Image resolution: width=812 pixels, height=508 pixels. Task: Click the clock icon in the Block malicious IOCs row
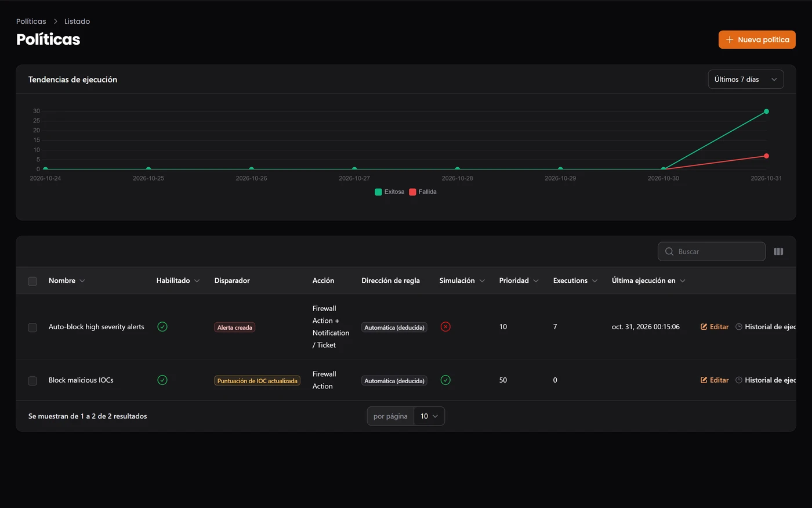[x=739, y=380]
